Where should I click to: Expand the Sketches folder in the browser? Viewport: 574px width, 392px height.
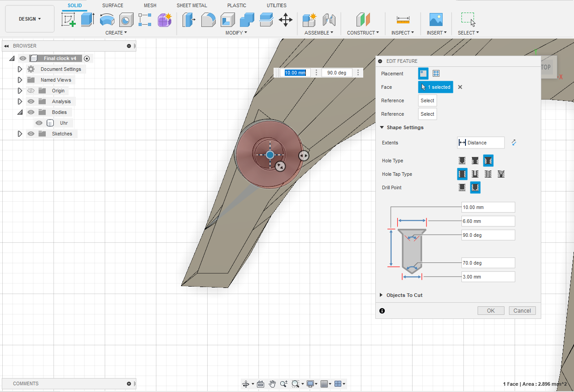coord(20,134)
